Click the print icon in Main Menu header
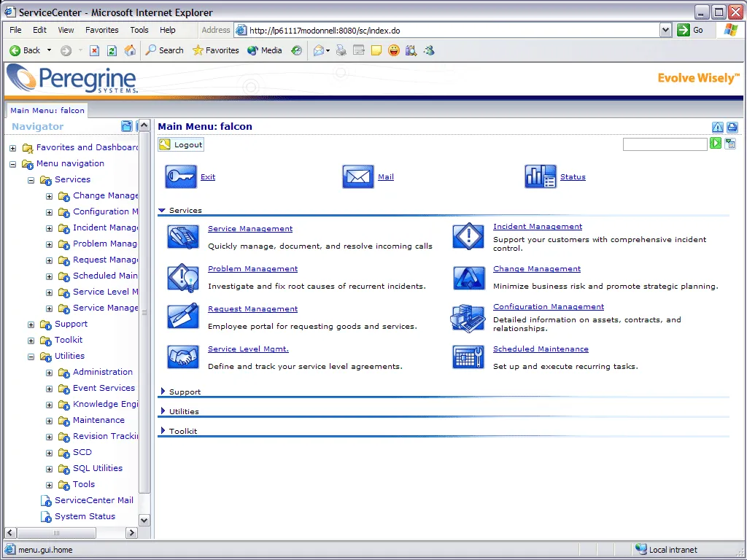The width and height of the screenshot is (747, 560). [x=732, y=127]
